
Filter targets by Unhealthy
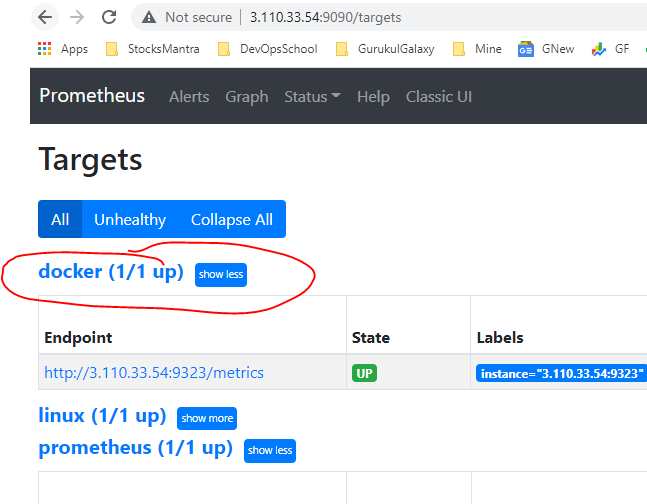pos(130,220)
